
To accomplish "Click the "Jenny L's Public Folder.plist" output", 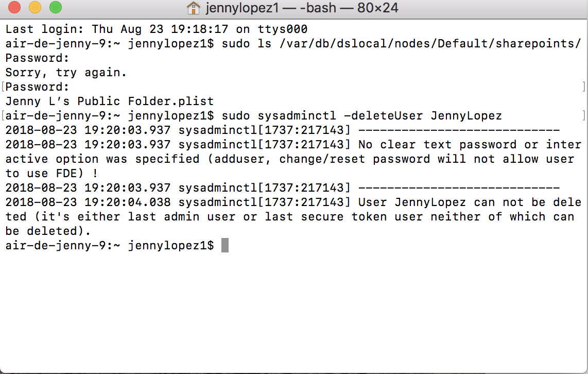I will (x=109, y=101).
